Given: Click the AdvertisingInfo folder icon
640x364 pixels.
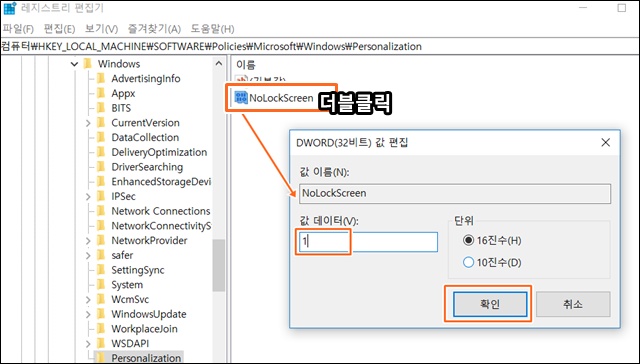Looking at the screenshot, I should click(100, 78).
